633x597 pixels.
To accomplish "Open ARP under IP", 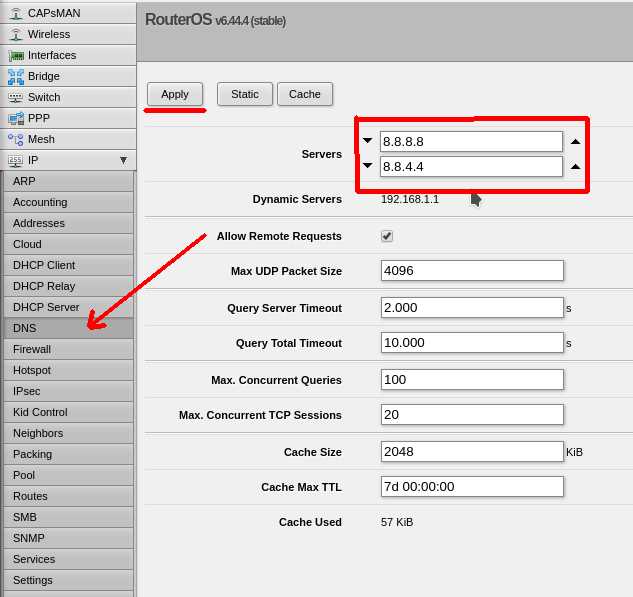I will point(69,181).
